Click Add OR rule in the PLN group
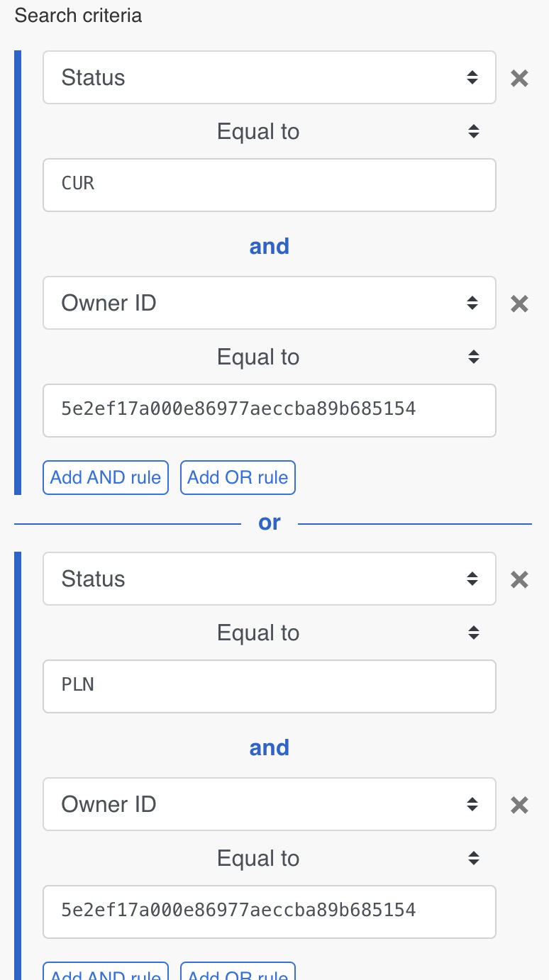Viewport: 549px width, 980px height. coord(238,973)
